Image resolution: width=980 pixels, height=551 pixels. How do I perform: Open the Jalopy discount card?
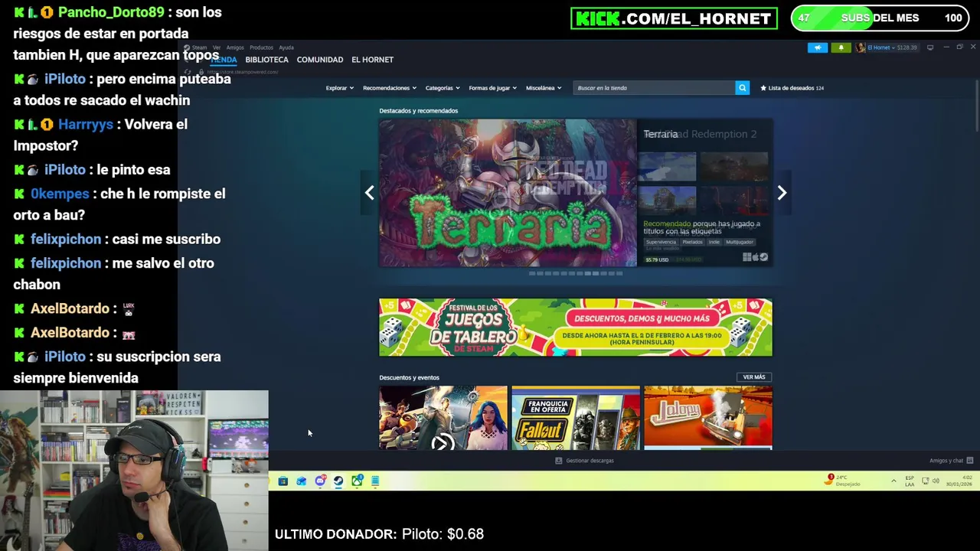(708, 418)
